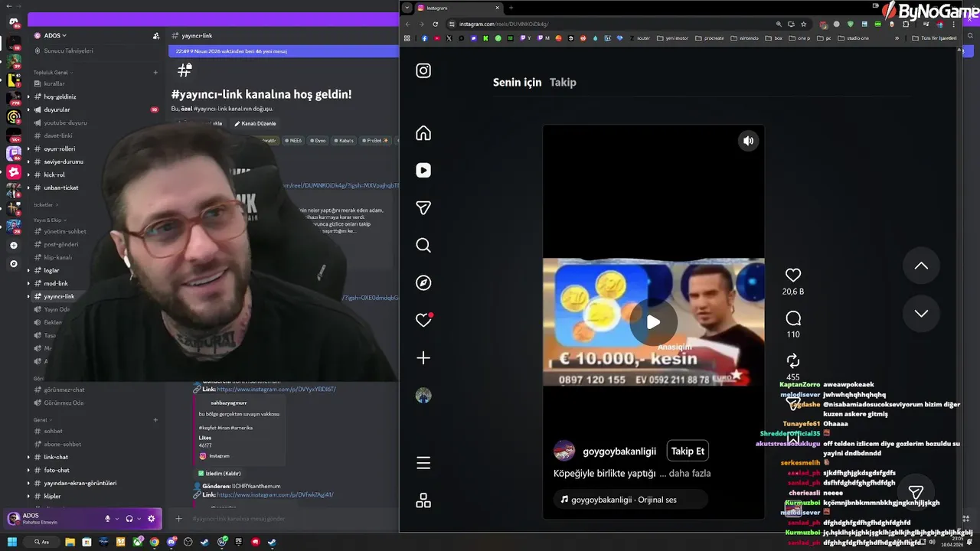Expand the caption with daha fazla
Viewport: 980px width, 551px height.
pyautogui.click(x=690, y=473)
